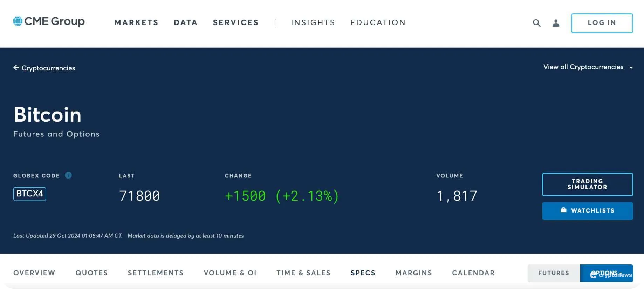Click the back arrow beside Cryptocurrencies

(16, 68)
